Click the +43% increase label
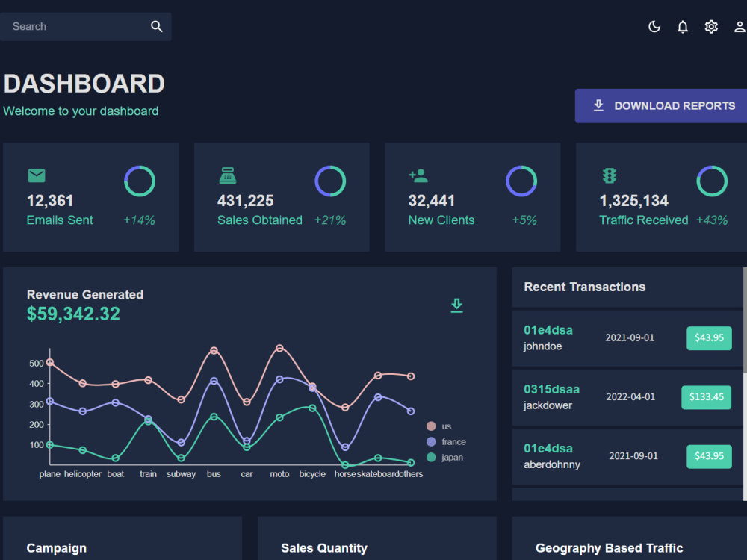 tap(712, 220)
